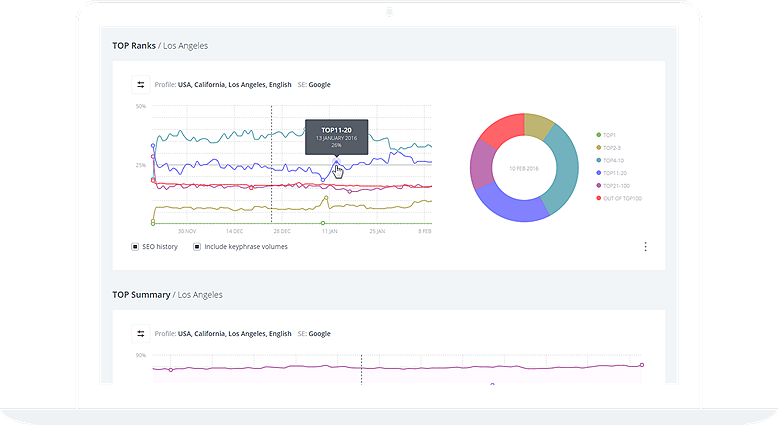Click the 28 DEC axis date label
The image size is (778, 425).
[282, 232]
